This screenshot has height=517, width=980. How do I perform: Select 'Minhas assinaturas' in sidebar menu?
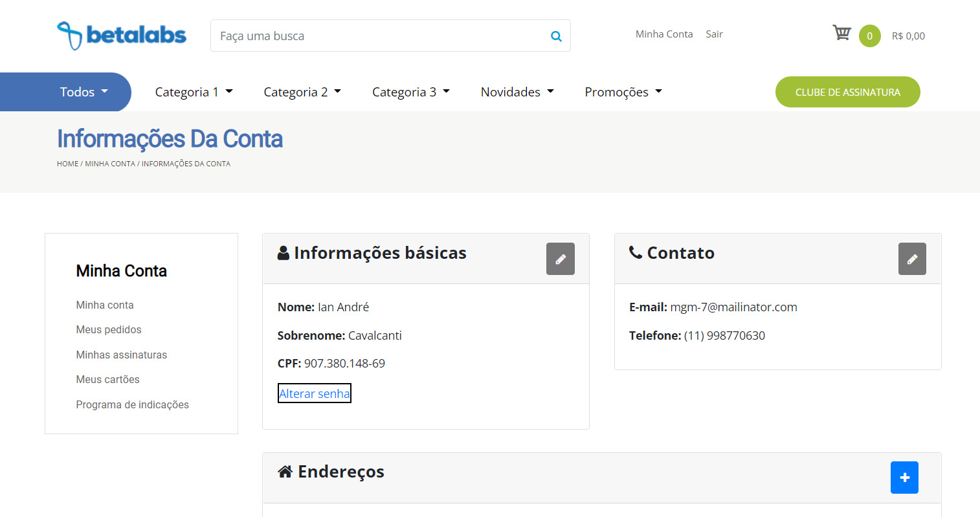[x=122, y=355]
